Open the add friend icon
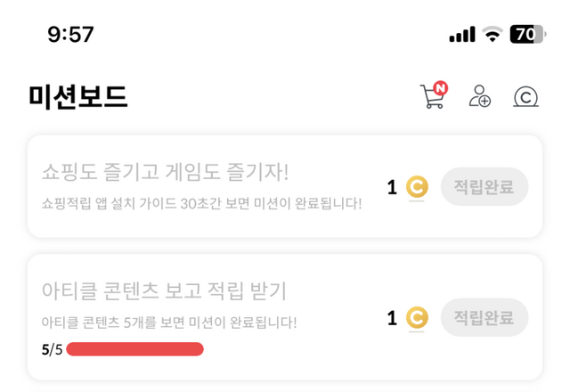Viewport: 570px width, 392px height. pos(480,97)
